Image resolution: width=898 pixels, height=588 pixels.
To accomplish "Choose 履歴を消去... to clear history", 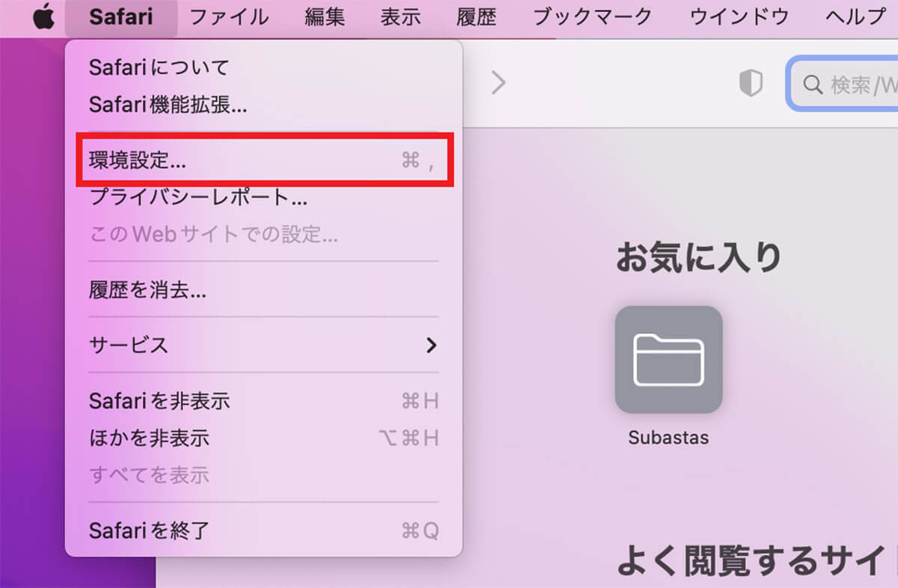I will tap(263, 290).
